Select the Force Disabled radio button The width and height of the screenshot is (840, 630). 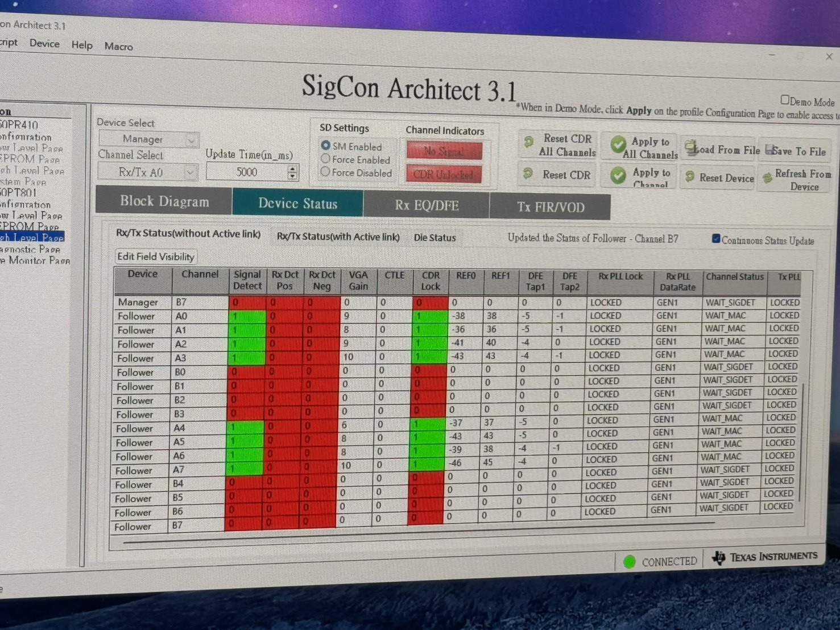click(325, 172)
